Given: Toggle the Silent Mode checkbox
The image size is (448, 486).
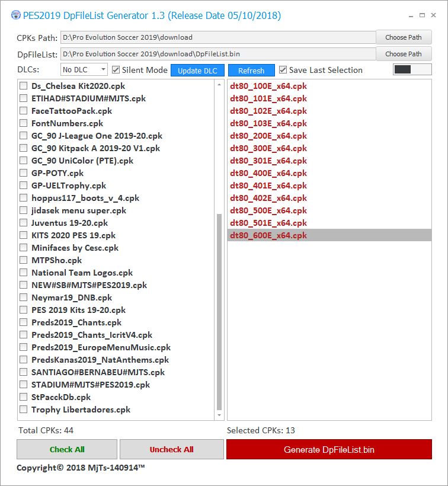Looking at the screenshot, I should pos(116,70).
